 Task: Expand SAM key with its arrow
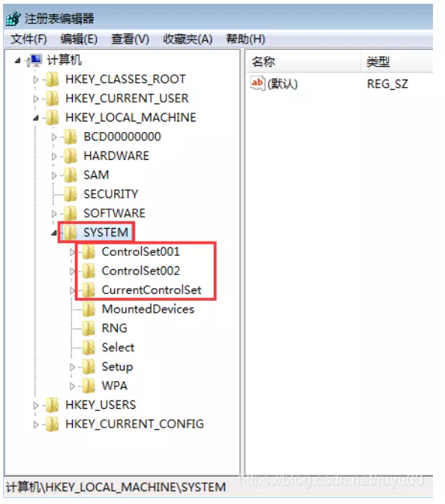click(54, 175)
